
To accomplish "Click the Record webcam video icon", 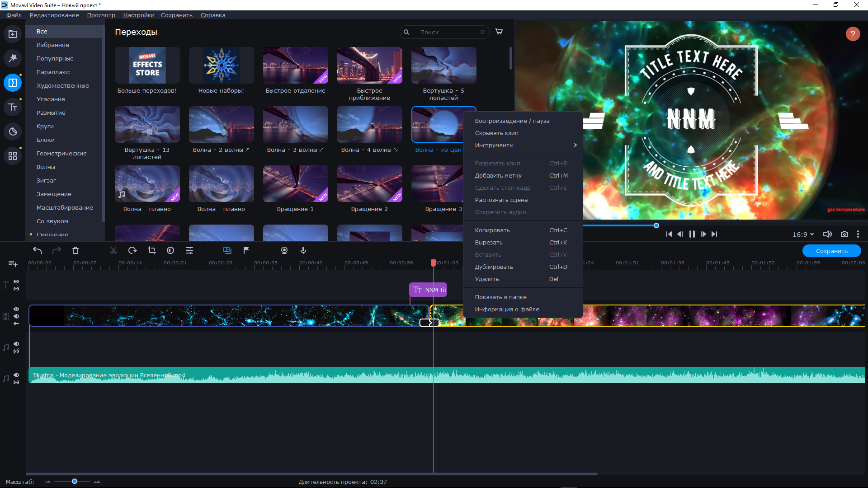I will point(284,250).
